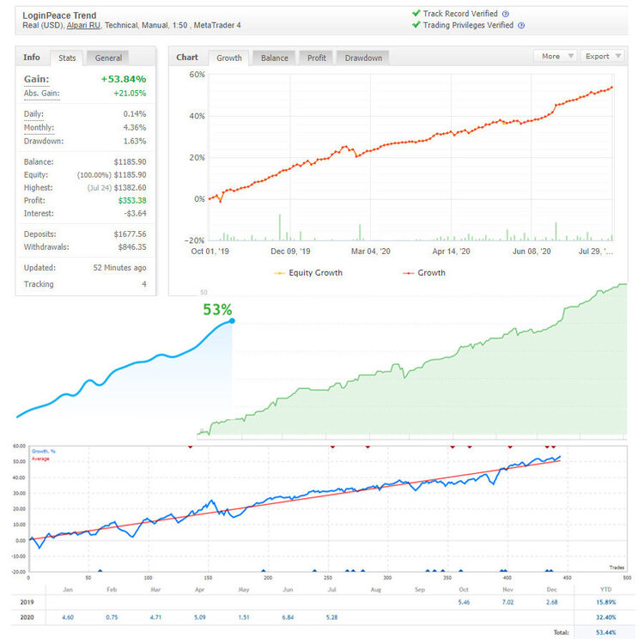The width and height of the screenshot is (644, 644).
Task: Click the Total value 53.44%
Action: [x=606, y=633]
